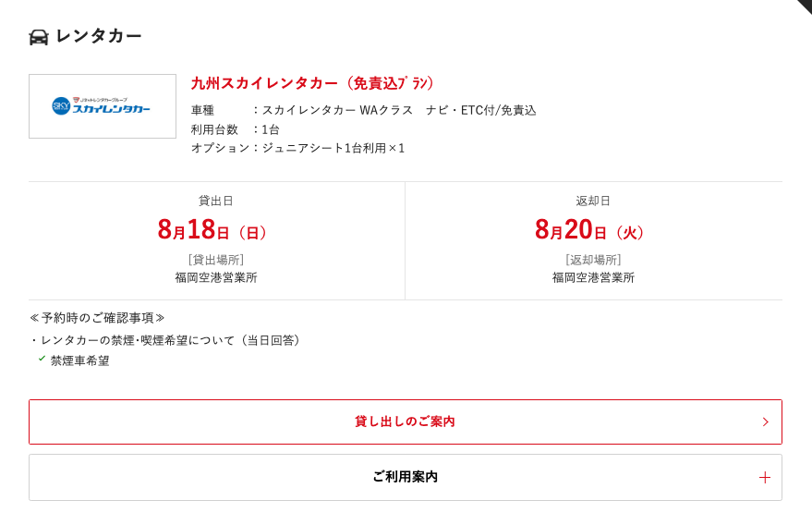Click the 福岡空港営業所 pickup location
Viewport: 812px width, 525px height.
coord(216,278)
